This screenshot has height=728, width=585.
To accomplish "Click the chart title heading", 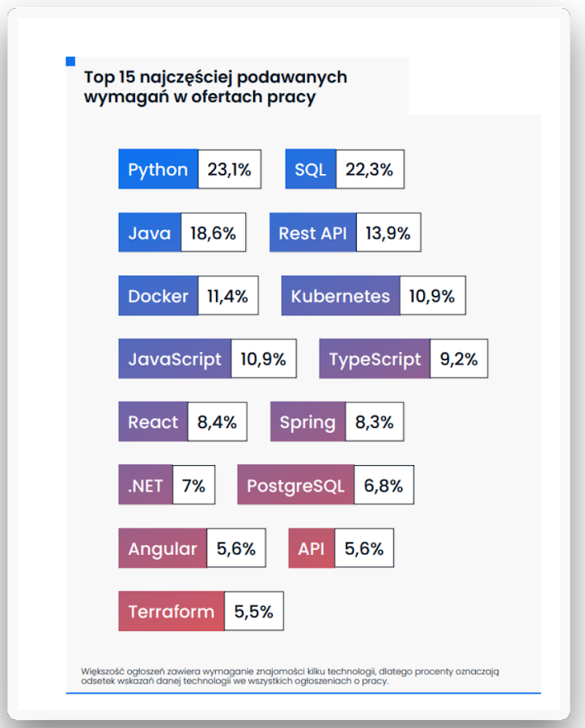I will click(x=215, y=87).
